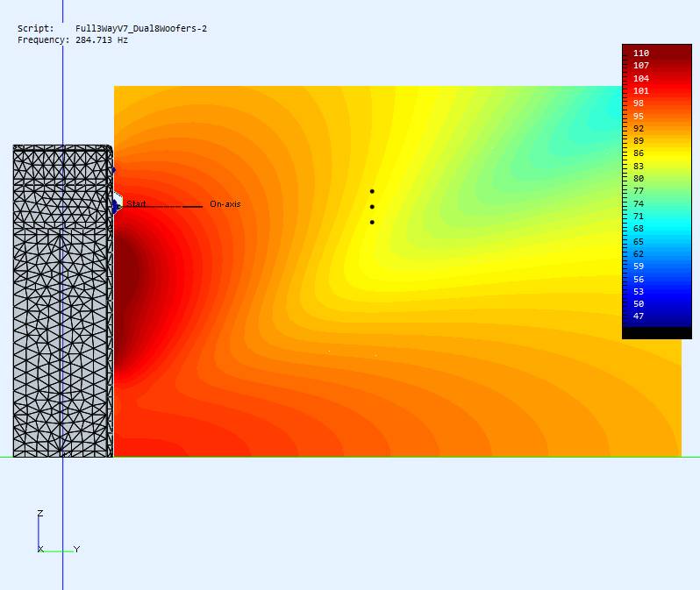Click the 47 value on color scale
This screenshot has height=590, width=700.
(639, 316)
